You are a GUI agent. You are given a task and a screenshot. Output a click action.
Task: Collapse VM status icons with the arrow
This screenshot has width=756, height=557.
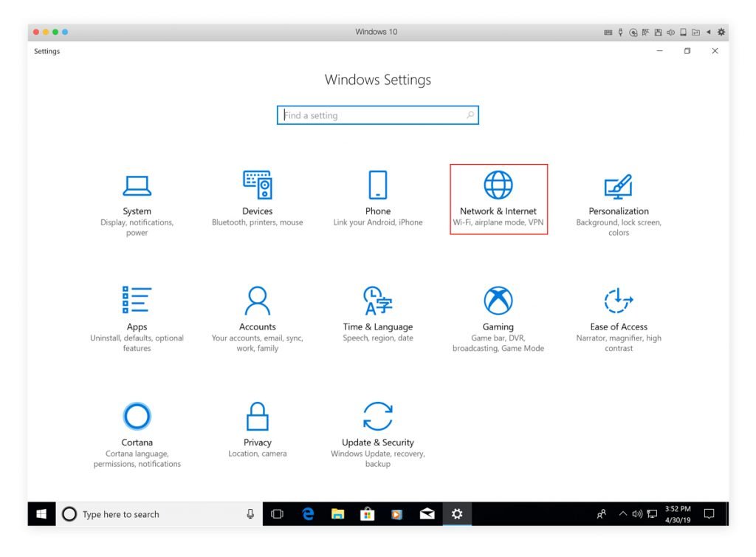coord(708,33)
